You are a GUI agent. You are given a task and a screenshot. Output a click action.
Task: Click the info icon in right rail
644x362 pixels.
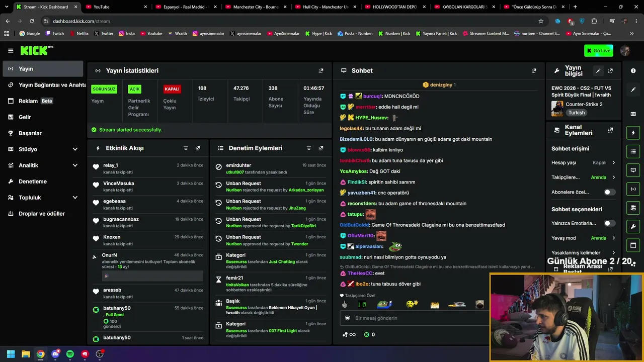click(633, 71)
